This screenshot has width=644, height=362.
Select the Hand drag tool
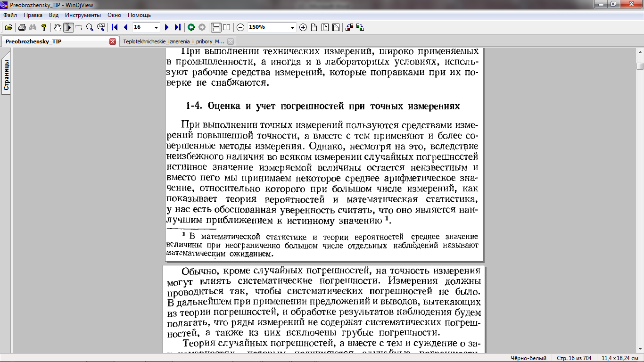(x=58, y=27)
